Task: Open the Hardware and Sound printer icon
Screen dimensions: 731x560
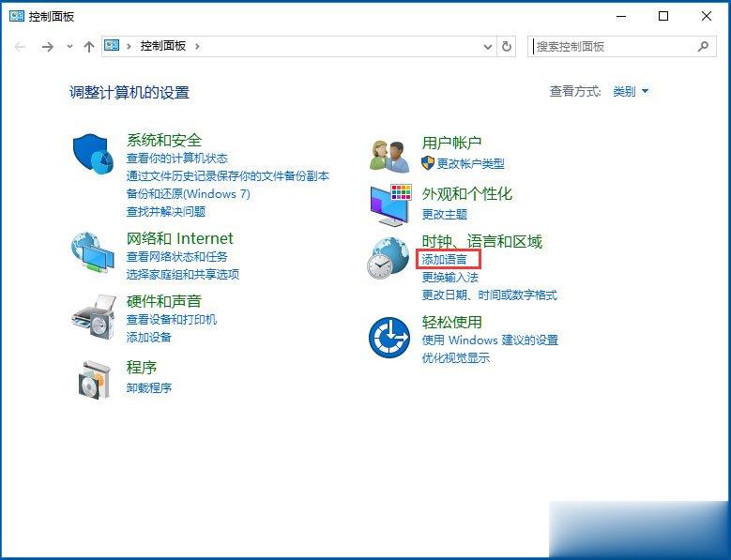Action: (x=93, y=317)
